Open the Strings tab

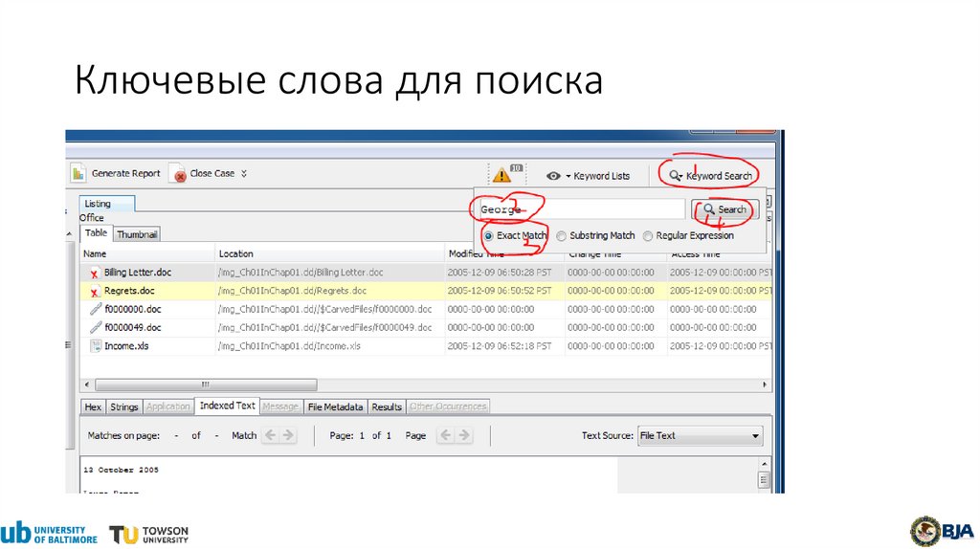[x=123, y=407]
